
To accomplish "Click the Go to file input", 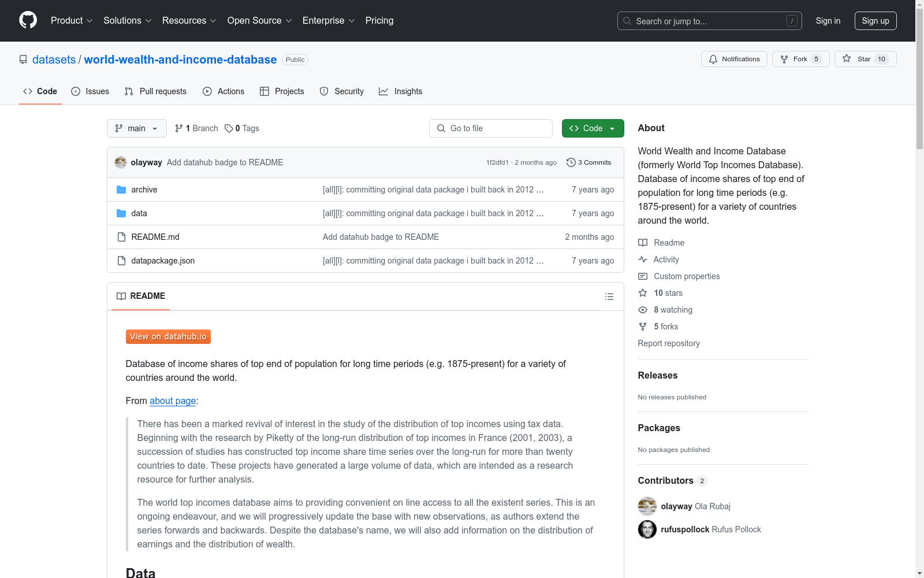I will [x=491, y=128].
